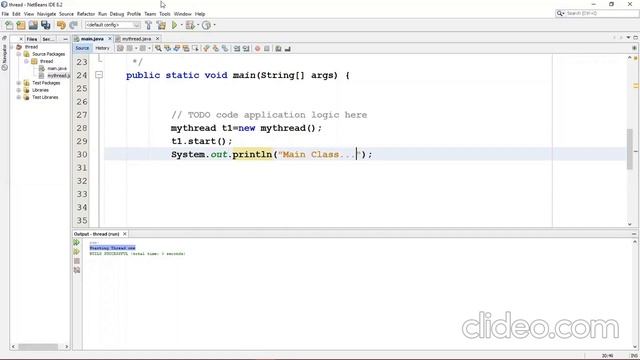Click the 'BUILD SUCCESSFUL' output line
This screenshot has height=360, width=640.
click(x=138, y=254)
